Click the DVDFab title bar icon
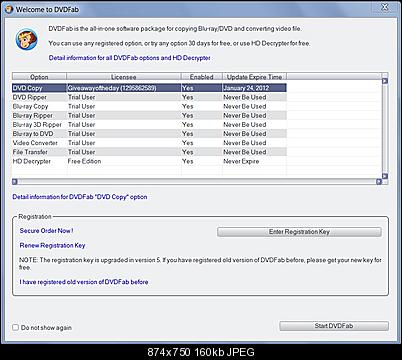Screen dimensions: 402x360 pyautogui.click(x=9, y=9)
